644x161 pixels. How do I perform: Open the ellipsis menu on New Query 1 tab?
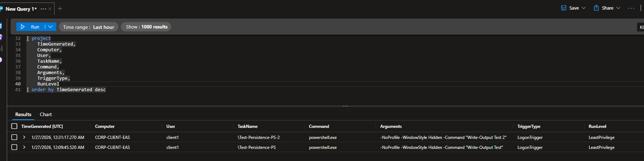[43, 9]
